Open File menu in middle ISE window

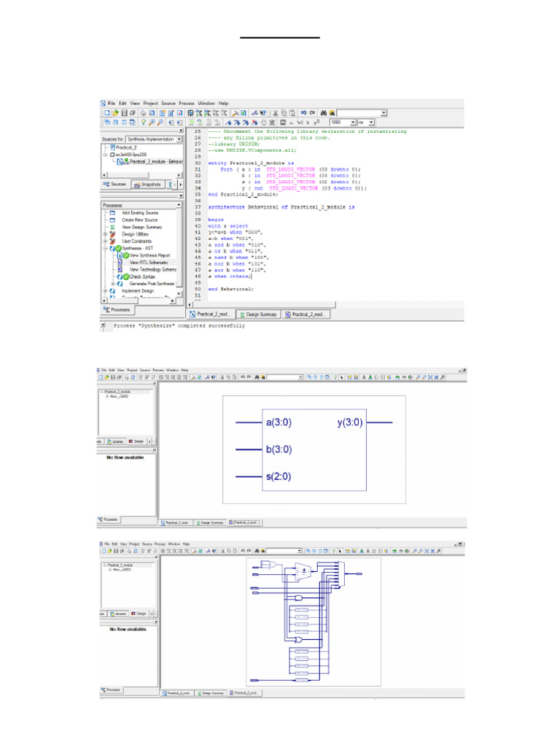pos(104,370)
